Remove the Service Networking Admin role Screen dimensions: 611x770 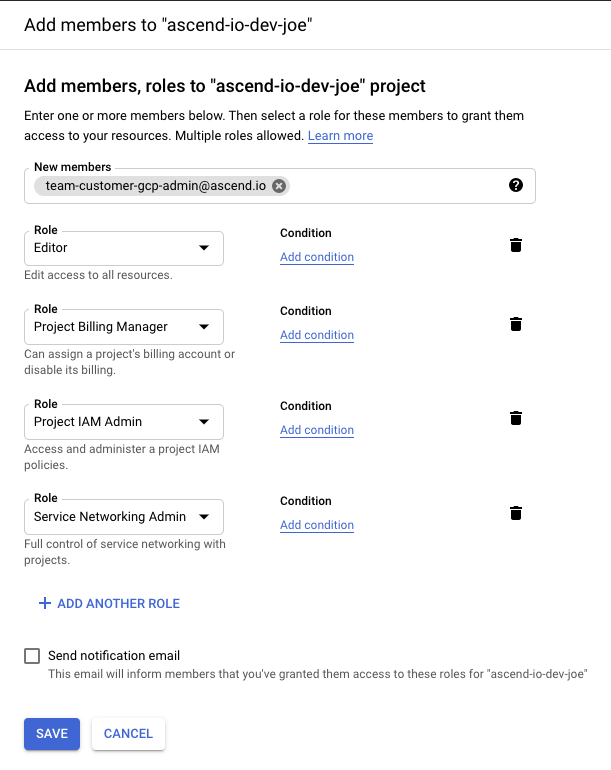point(516,513)
